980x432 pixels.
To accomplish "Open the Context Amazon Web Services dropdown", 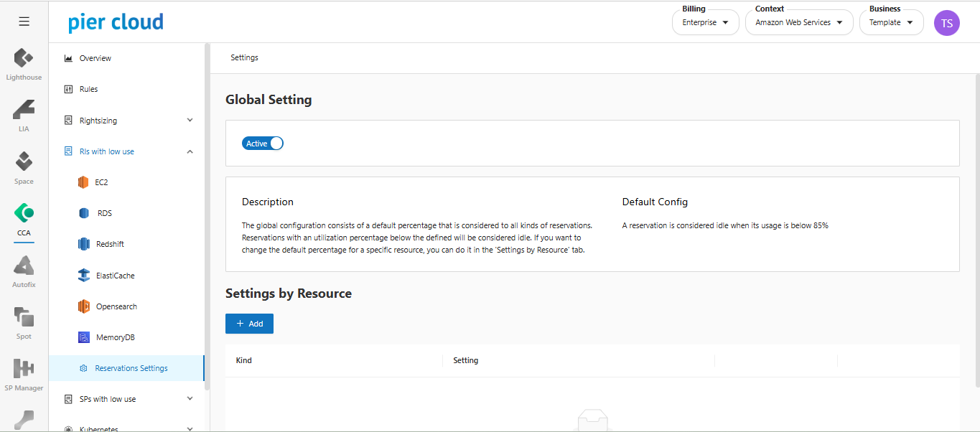I will (798, 23).
